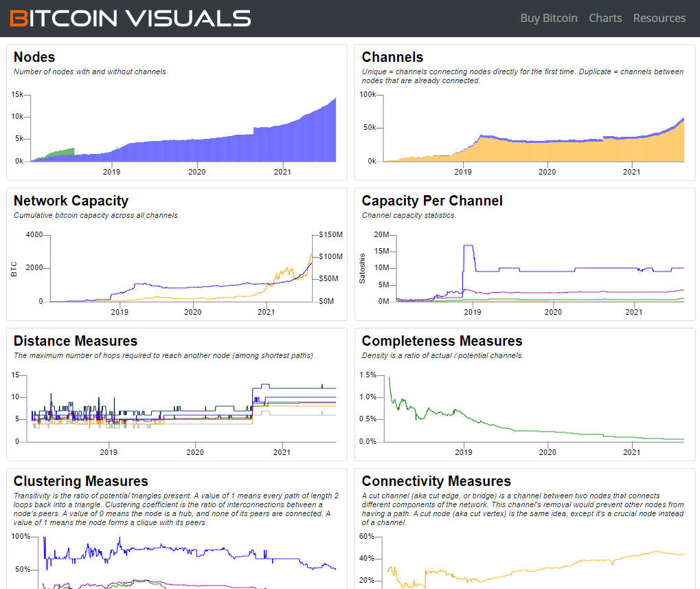Image resolution: width=700 pixels, height=589 pixels.
Task: Click 'Density is a ratio of actual / potential channels.'
Action: (x=442, y=356)
